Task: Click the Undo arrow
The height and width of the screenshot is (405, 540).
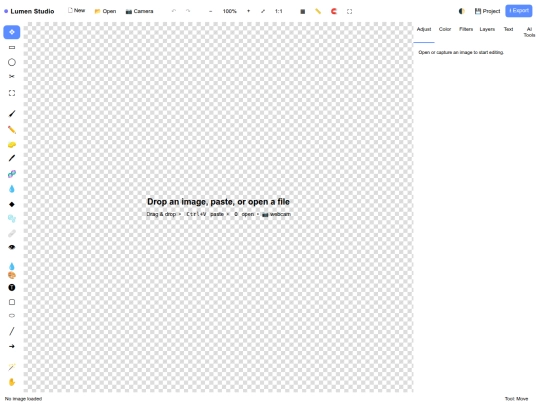Action: click(174, 11)
